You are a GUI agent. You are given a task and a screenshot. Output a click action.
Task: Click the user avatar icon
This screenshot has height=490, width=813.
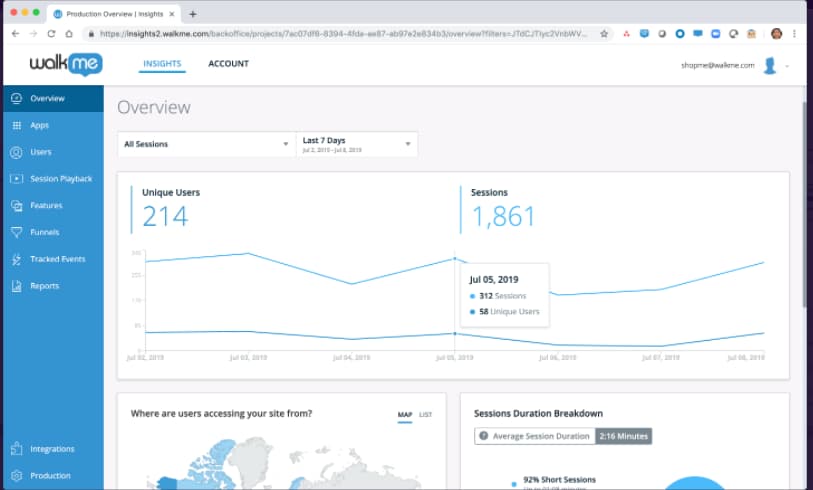[770, 65]
